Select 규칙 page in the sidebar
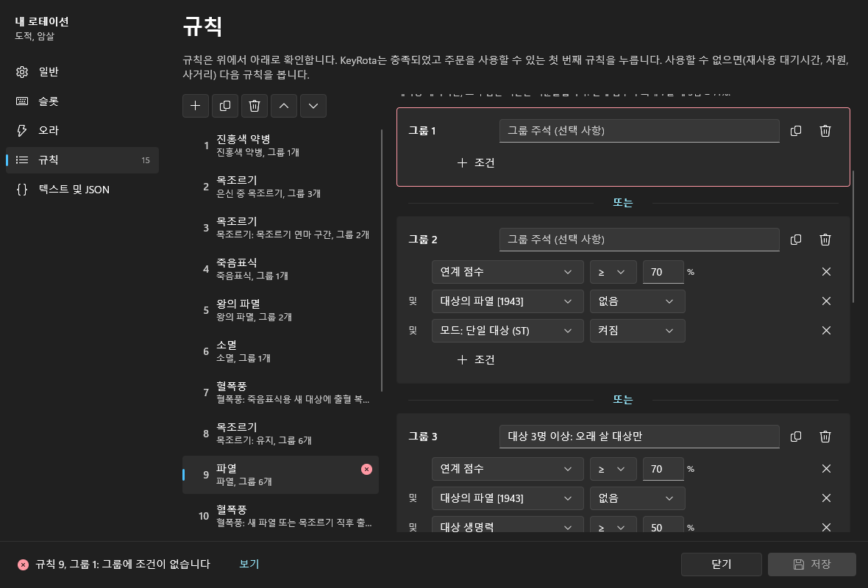Viewport: 868px width, 588px height. pyautogui.click(x=82, y=159)
